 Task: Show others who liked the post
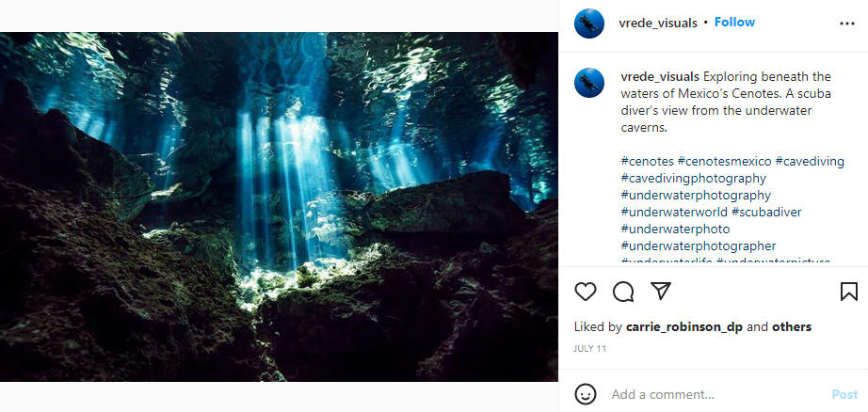792,327
